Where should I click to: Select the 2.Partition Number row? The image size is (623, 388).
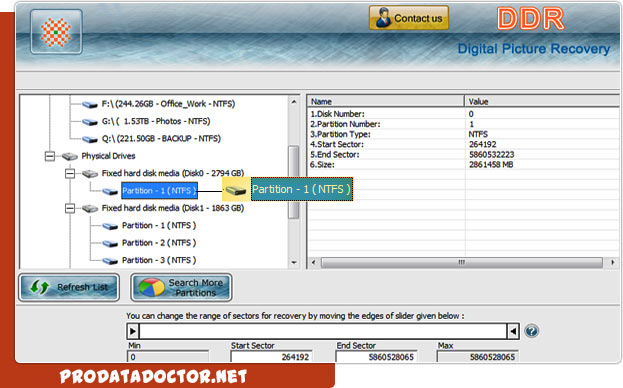pos(463,124)
